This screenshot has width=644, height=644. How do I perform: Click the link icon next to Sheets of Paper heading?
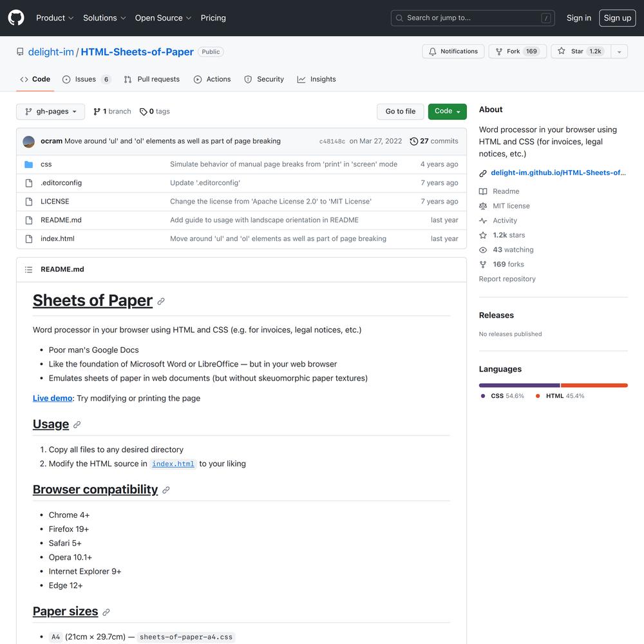161,301
